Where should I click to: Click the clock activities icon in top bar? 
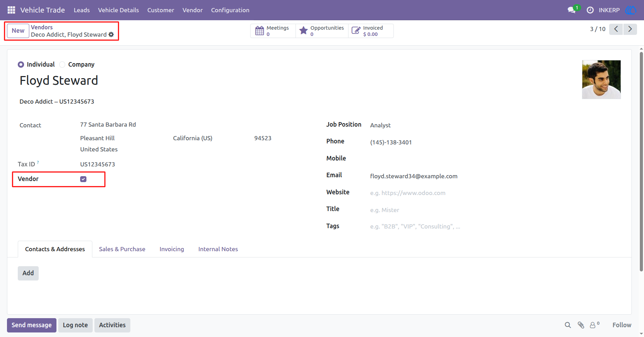click(590, 10)
